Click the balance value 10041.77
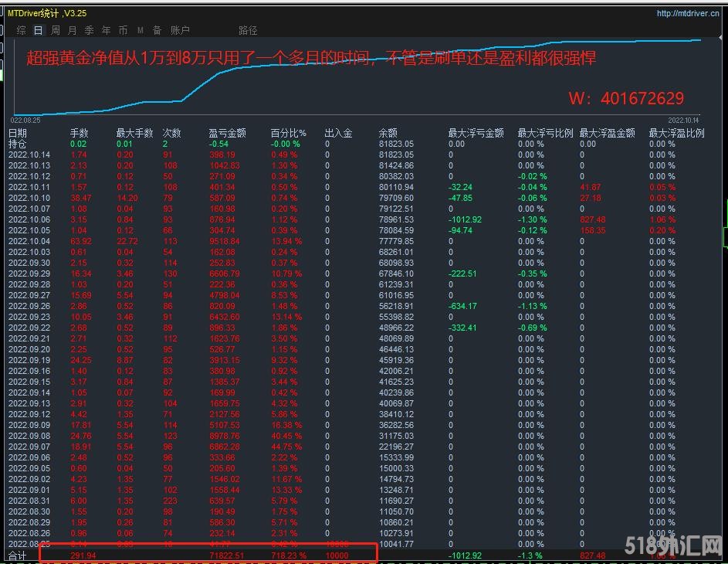 click(396, 544)
